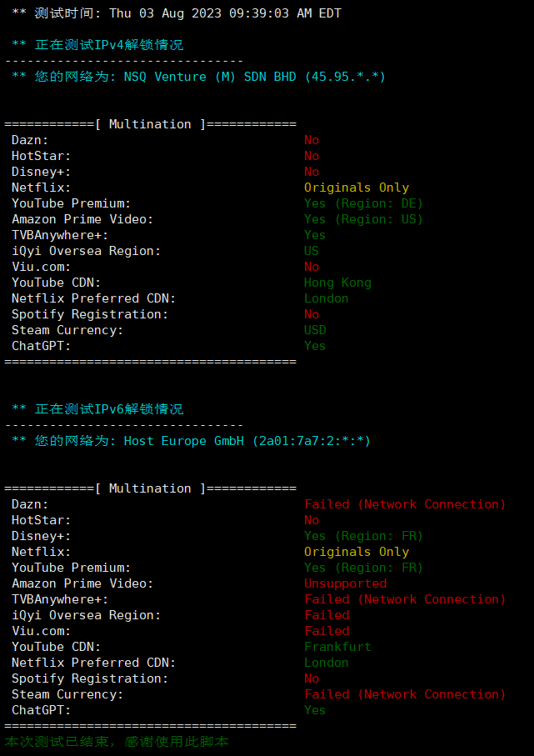Click "Yes (Region: FR)" in the IPv6 Disney+ row
The image size is (534, 756).
click(363, 536)
